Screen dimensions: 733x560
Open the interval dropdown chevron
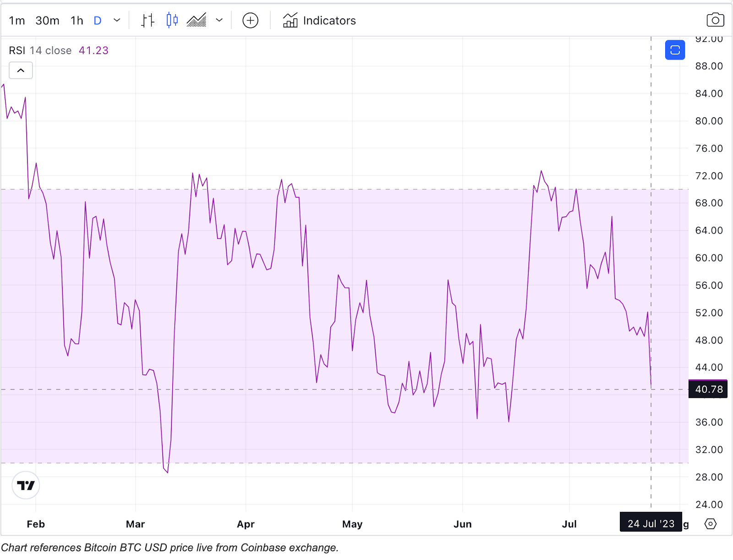coord(117,21)
